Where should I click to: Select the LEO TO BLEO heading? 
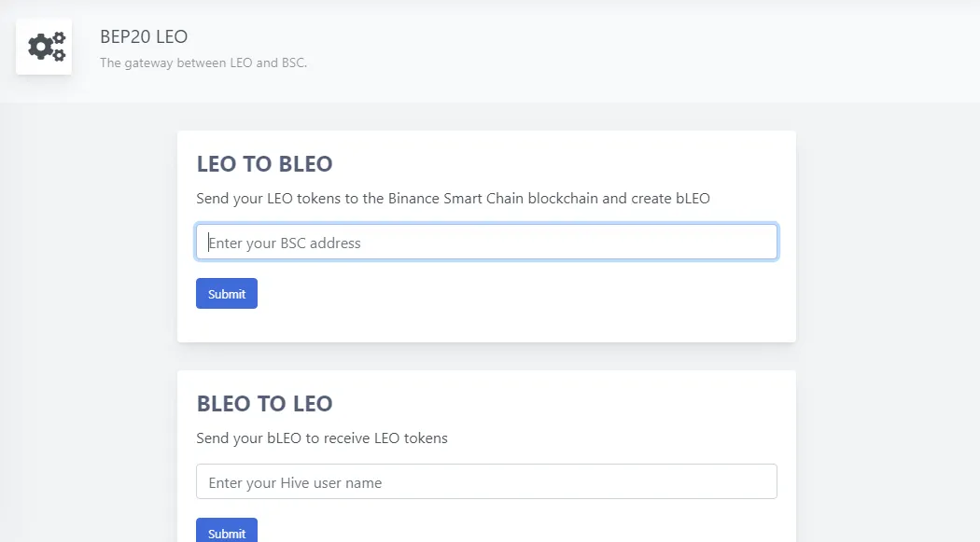264,163
